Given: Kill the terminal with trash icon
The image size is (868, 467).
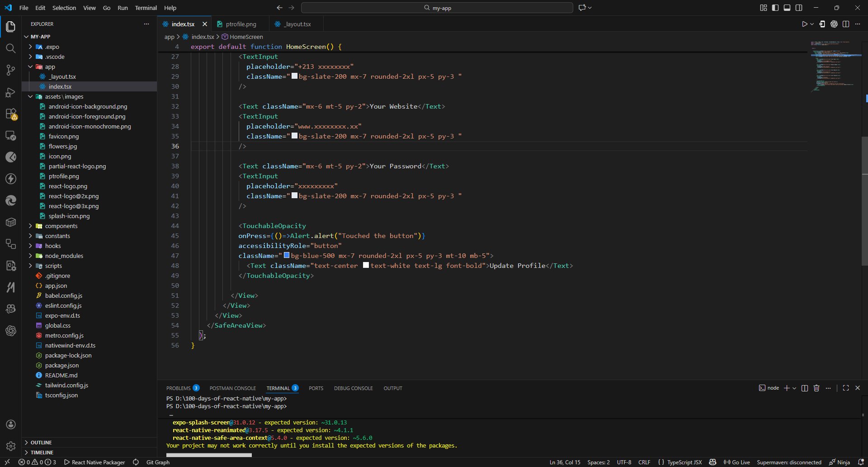Looking at the screenshot, I should tap(816, 388).
